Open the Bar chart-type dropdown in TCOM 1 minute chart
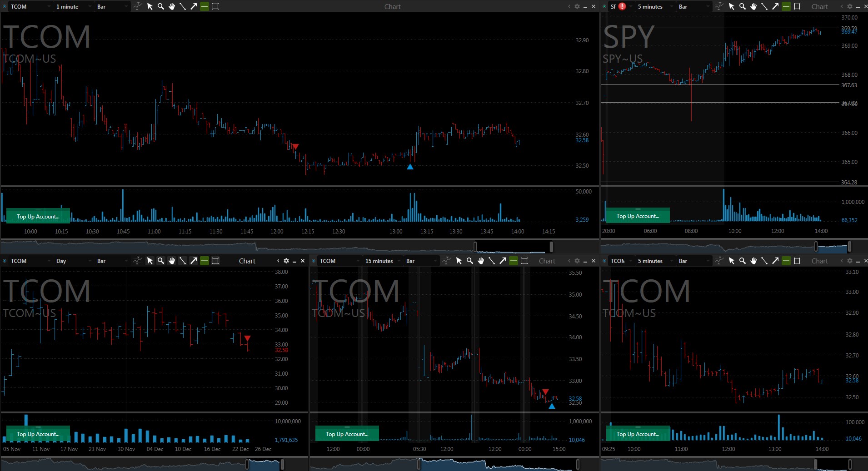 tap(112, 6)
